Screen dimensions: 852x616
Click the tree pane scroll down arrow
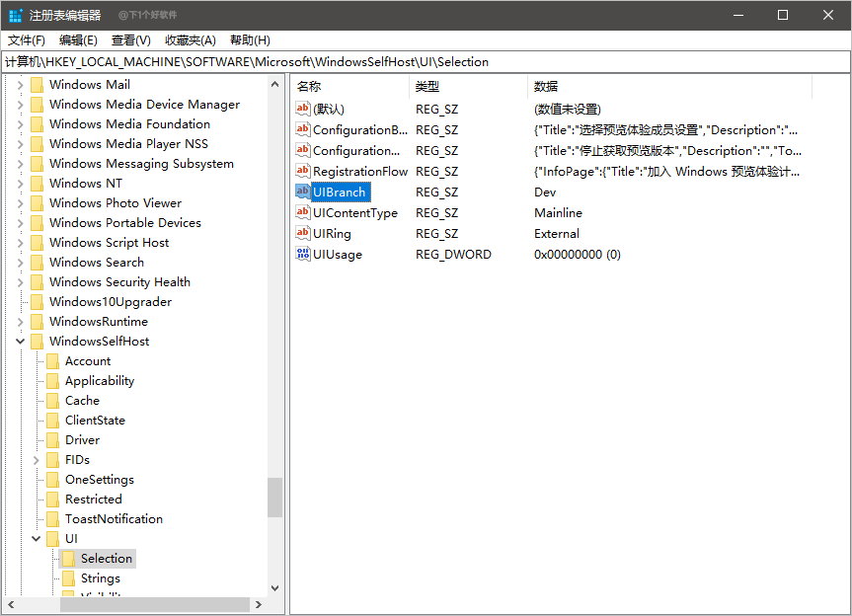(274, 588)
